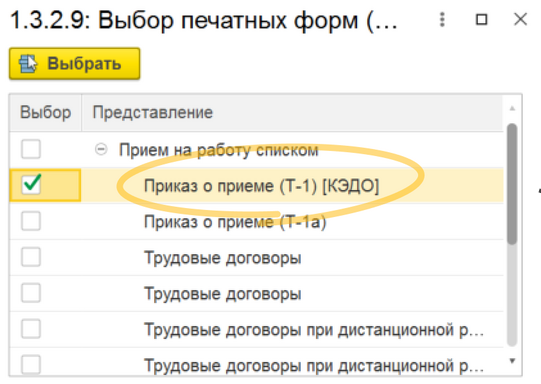
Task: Maximize the dialog window
Action: (482, 20)
